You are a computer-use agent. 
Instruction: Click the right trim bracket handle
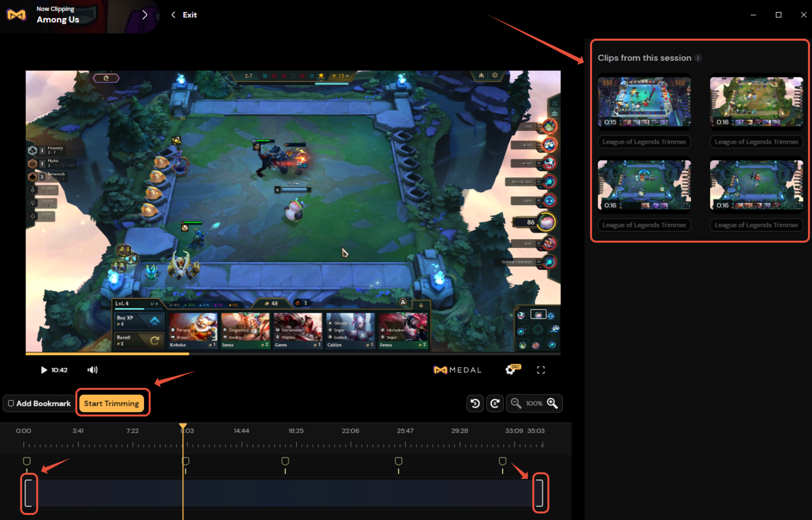540,493
